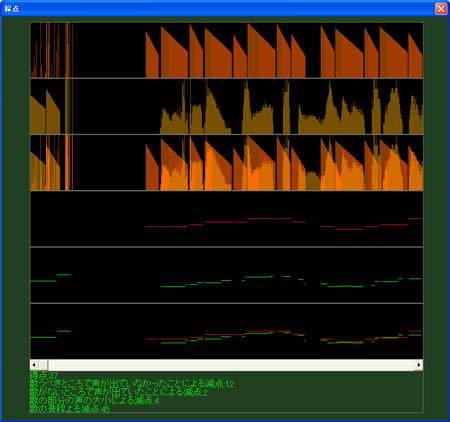The image size is (450, 422).
Task: Click the 採点 window title bar
Action: [217, 9]
